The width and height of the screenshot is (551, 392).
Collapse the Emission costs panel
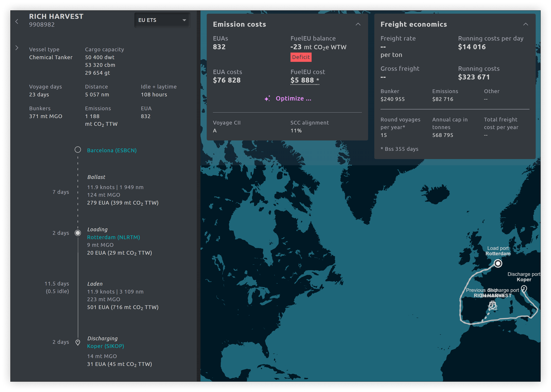358,24
